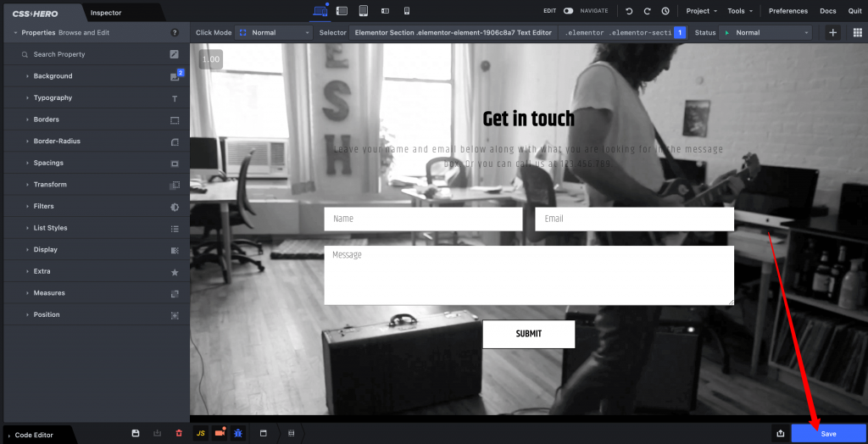Click the Extra star icon

[175, 272]
